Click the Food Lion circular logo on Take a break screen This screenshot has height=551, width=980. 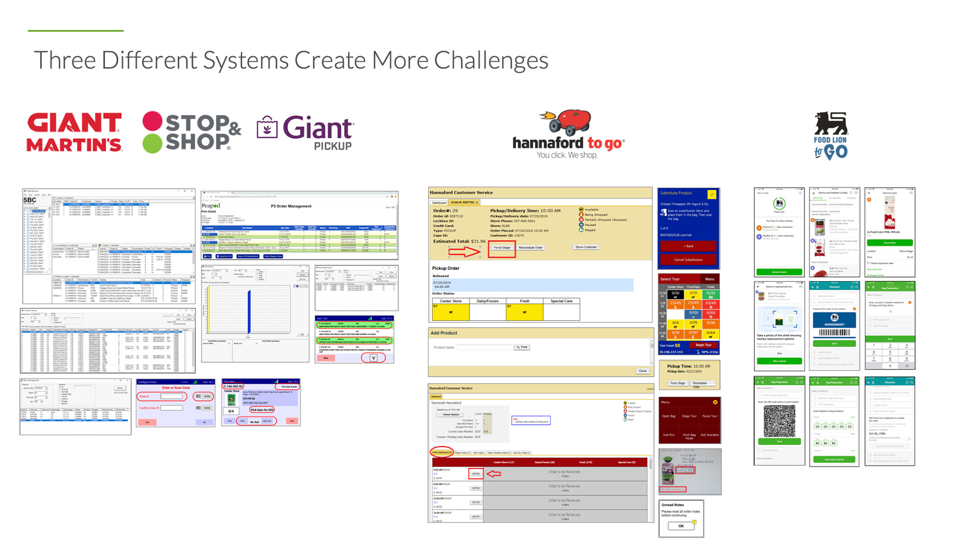[x=779, y=203]
